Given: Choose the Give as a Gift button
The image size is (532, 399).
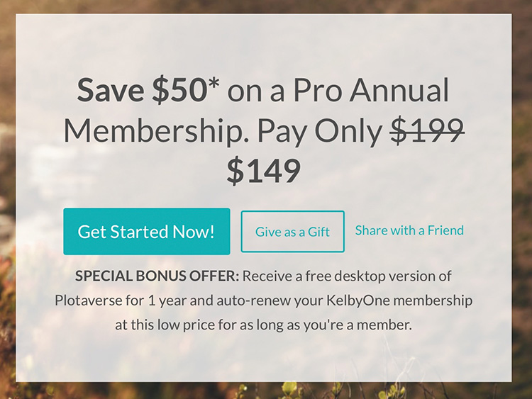Looking at the screenshot, I should tap(292, 232).
